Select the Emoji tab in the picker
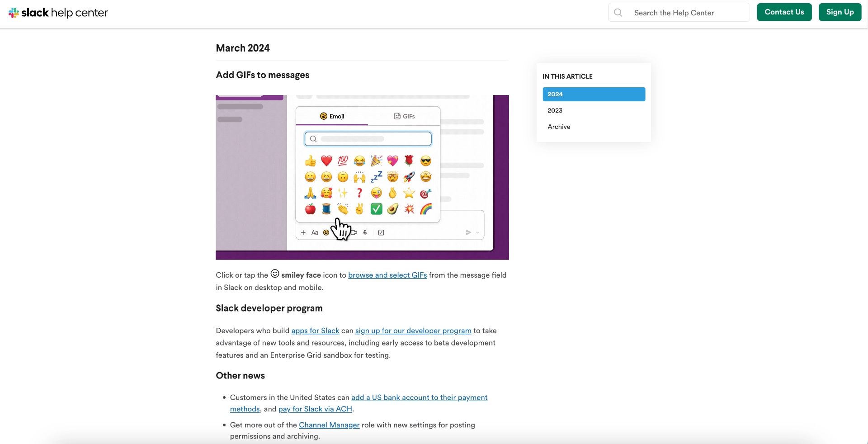This screenshot has width=868, height=444. 331,116
